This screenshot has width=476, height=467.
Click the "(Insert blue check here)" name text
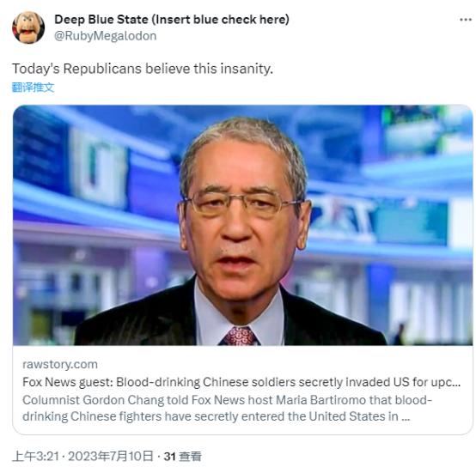tap(220, 20)
